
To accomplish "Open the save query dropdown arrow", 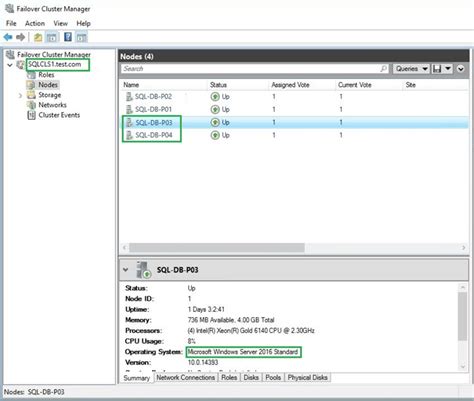I will [x=448, y=69].
